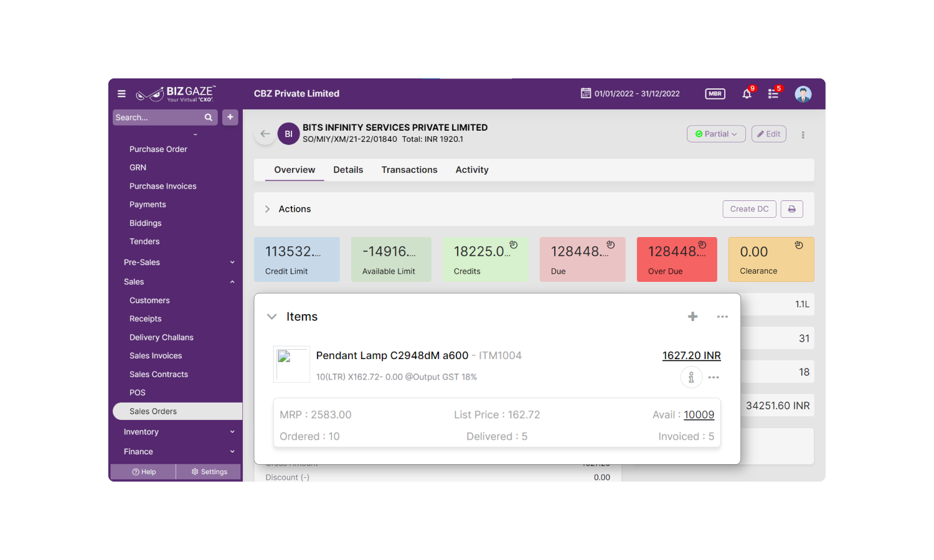Open Customers under Sales
The width and height of the screenshot is (934, 560).
[149, 301]
